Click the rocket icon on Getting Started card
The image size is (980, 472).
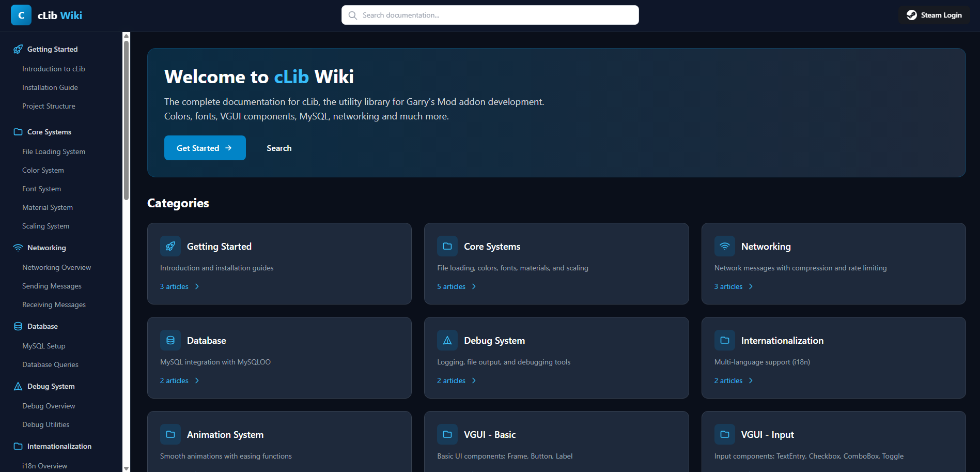pyautogui.click(x=170, y=246)
